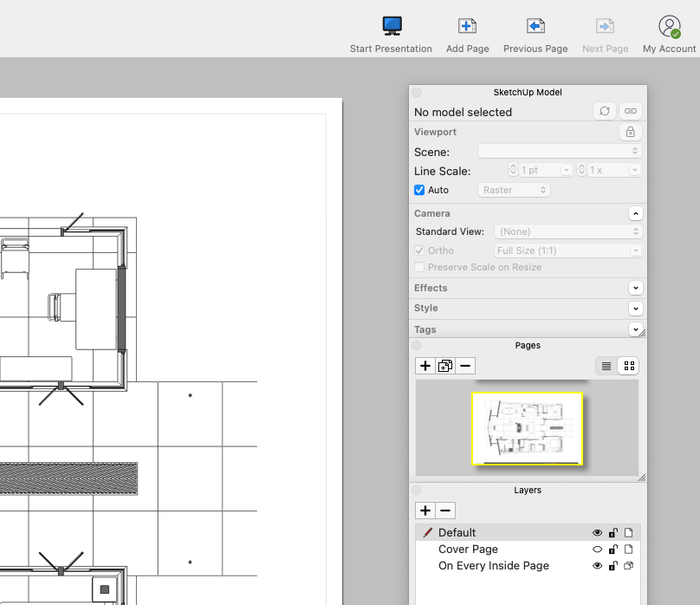Collapse the Camera section
The height and width of the screenshot is (605, 700).
[636, 213]
